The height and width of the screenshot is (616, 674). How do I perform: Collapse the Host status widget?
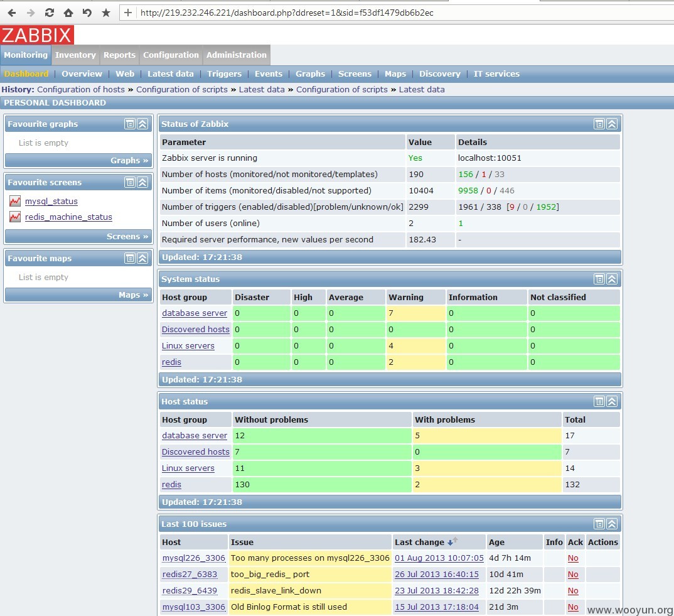click(x=612, y=401)
